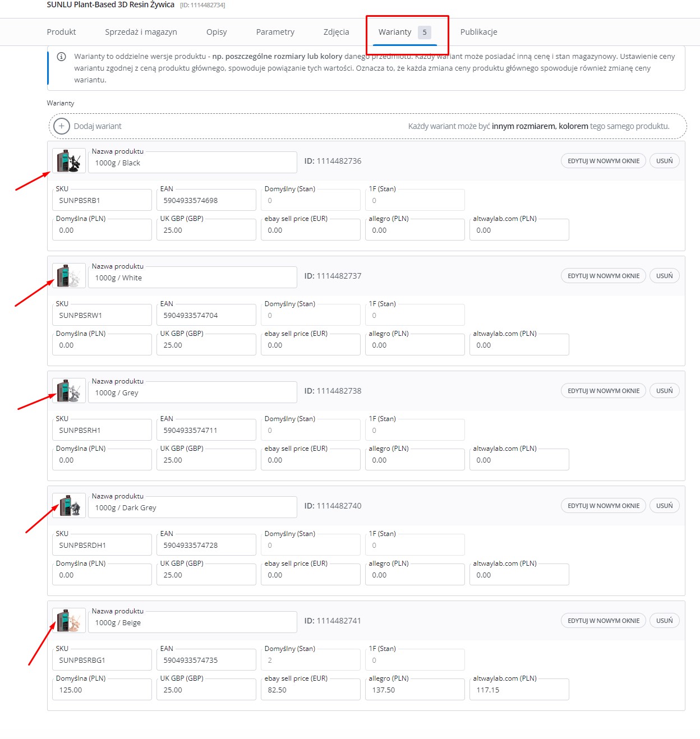Edit Dark Grey variant in new window
This screenshot has width=700, height=739.
[x=603, y=506]
